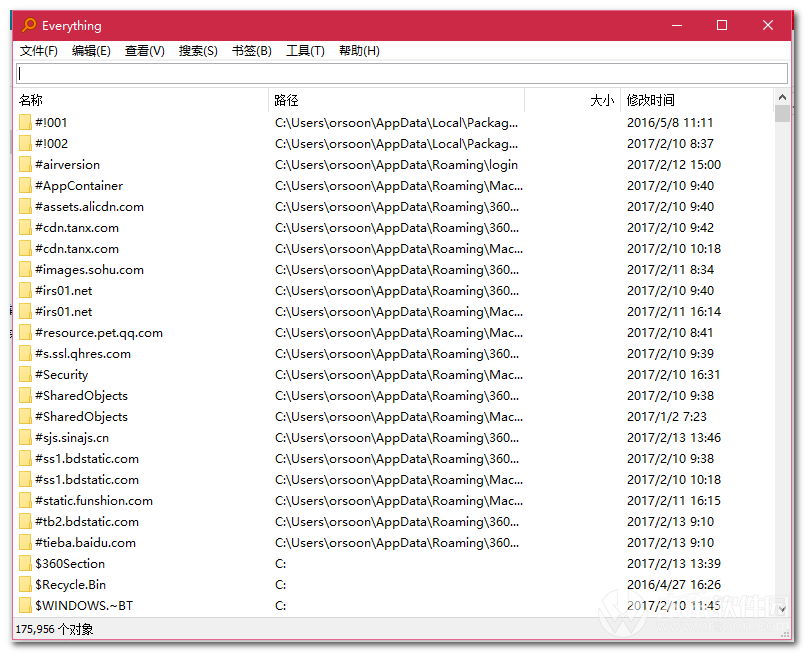Click the scrollbar down arrow

pyautogui.click(x=782, y=609)
